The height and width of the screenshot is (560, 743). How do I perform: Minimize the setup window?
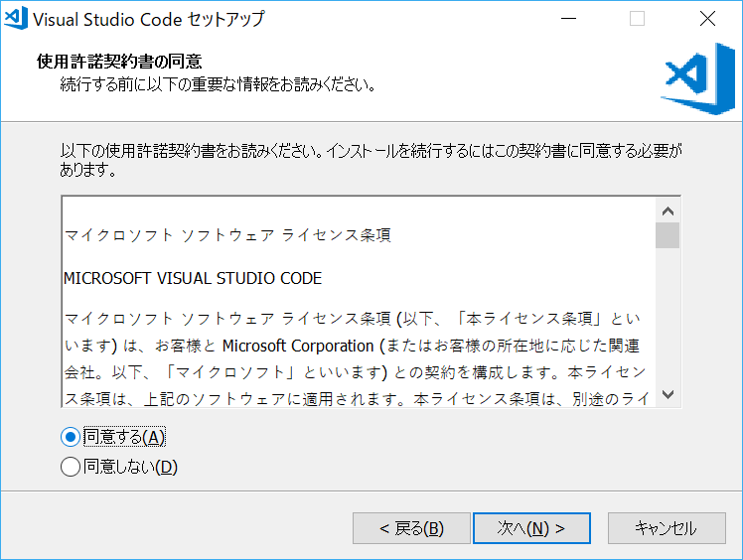(x=568, y=19)
